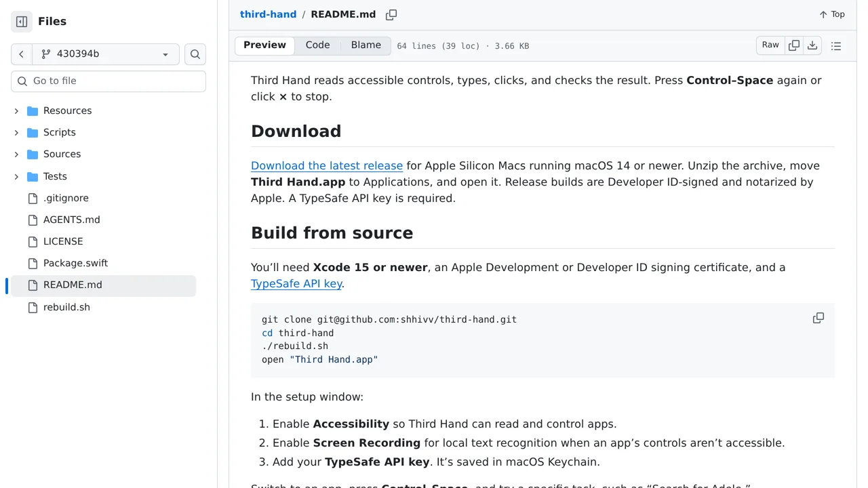Click the In the setup window text
Image resolution: width=868 pixels, height=488 pixels.
[307, 397]
